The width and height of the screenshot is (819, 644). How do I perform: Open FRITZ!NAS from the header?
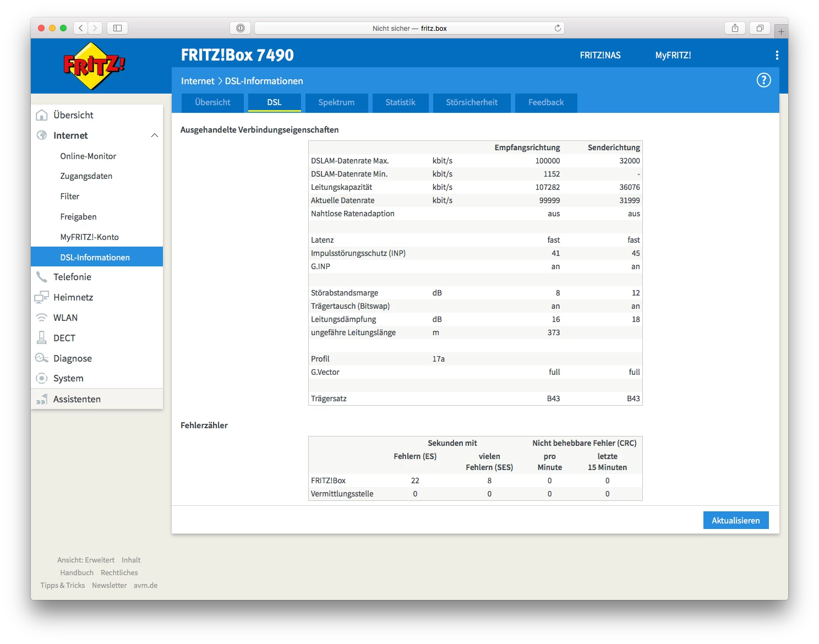tap(600, 55)
